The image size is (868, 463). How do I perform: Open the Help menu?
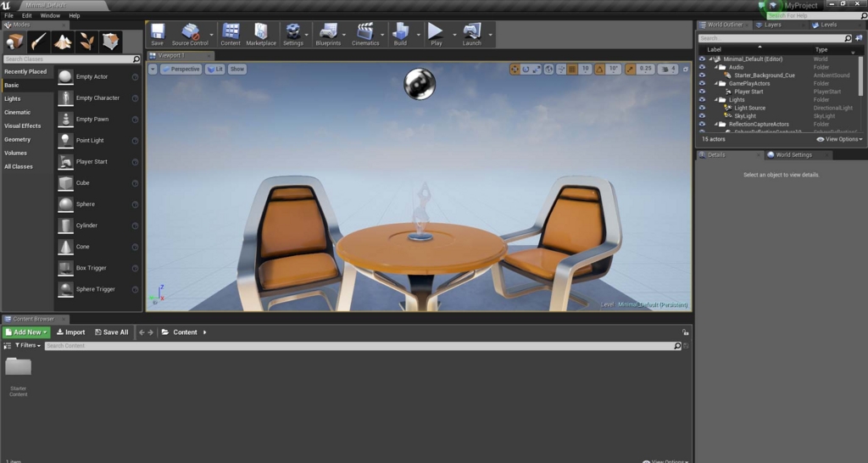(x=75, y=16)
